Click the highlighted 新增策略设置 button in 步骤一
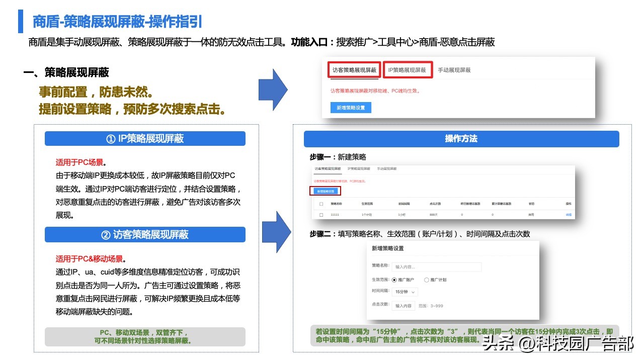The height and width of the screenshot is (362, 644). click(326, 191)
